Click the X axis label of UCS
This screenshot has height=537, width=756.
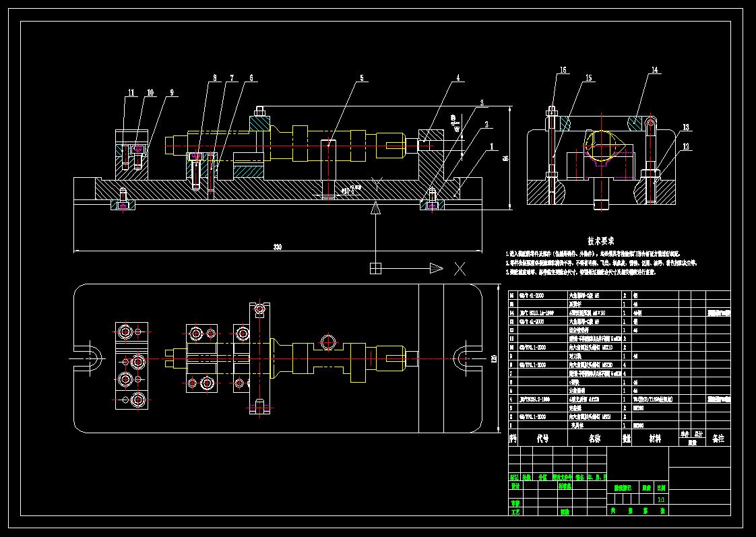pos(460,269)
